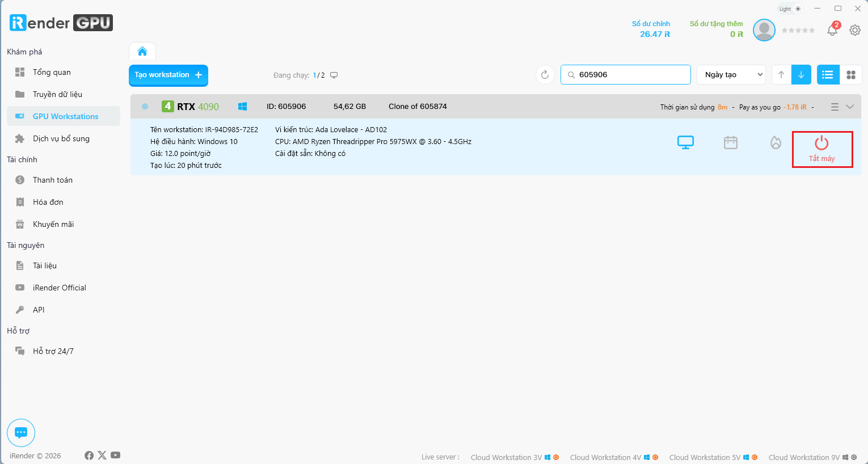This screenshot has width=868, height=464.
Task: Click the Tạo lúc: 20 phút trước text
Action: point(186,166)
